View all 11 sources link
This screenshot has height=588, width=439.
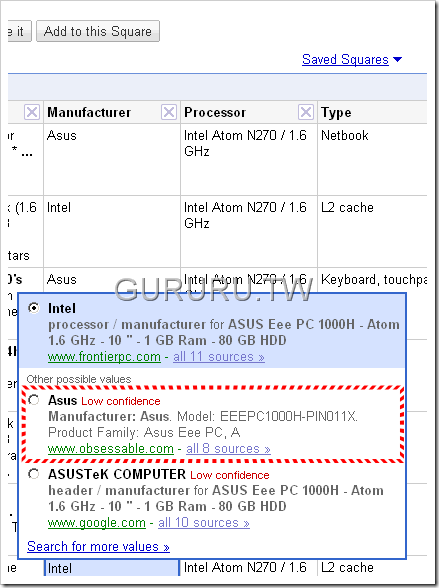(x=219, y=357)
